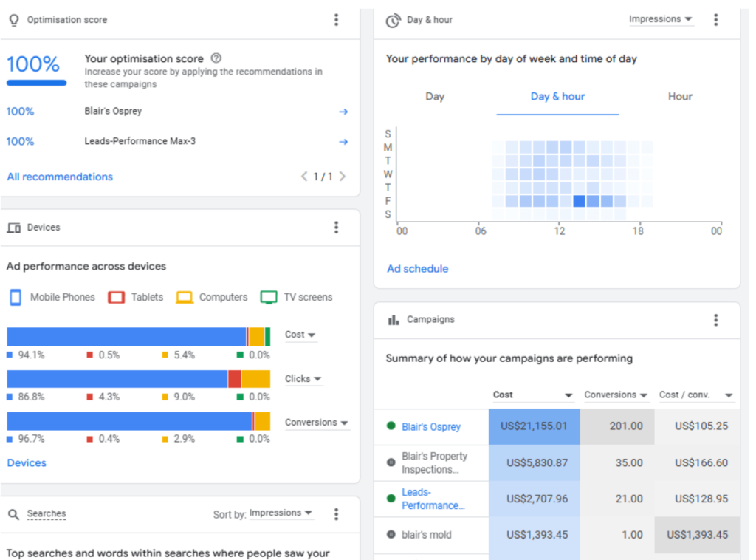This screenshot has width=756, height=560.
Task: Open the Ad schedule link
Action: (x=417, y=269)
